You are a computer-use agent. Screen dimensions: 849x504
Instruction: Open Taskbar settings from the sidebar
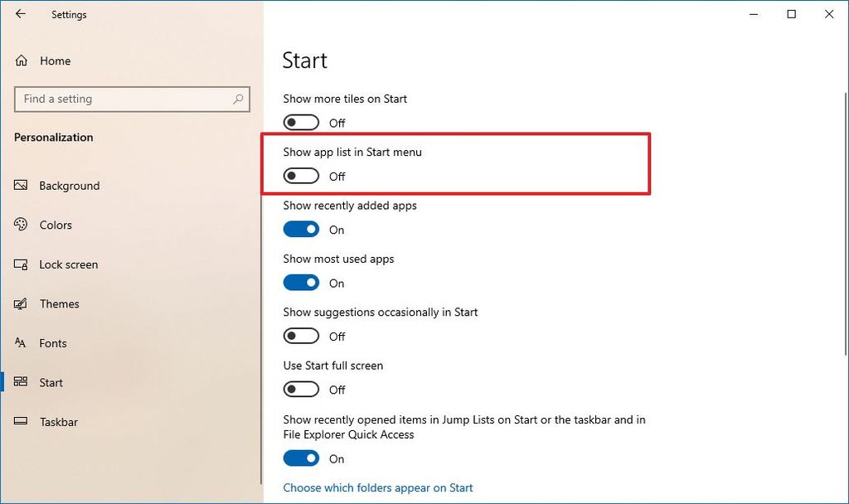(x=58, y=422)
